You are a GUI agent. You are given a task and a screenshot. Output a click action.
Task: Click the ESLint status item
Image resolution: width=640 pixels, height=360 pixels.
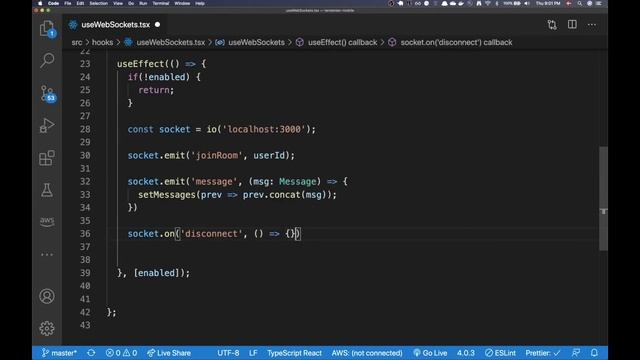tap(500, 353)
